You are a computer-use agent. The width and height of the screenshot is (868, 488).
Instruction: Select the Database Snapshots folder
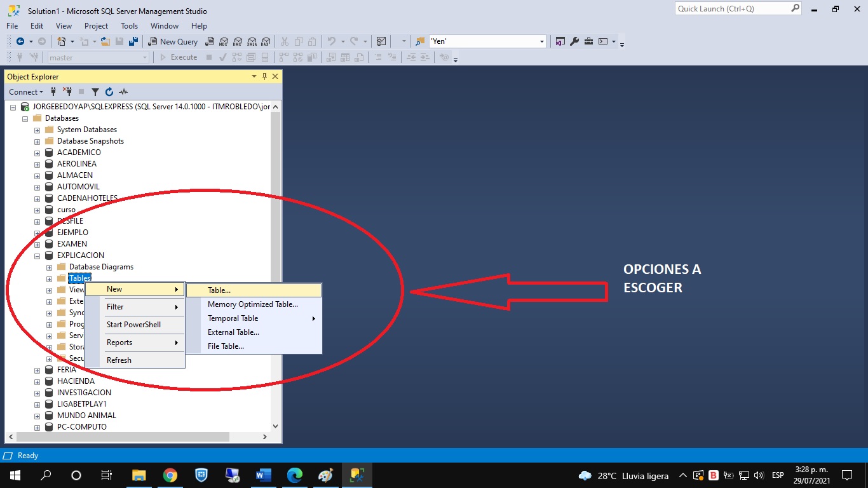pyautogui.click(x=90, y=141)
